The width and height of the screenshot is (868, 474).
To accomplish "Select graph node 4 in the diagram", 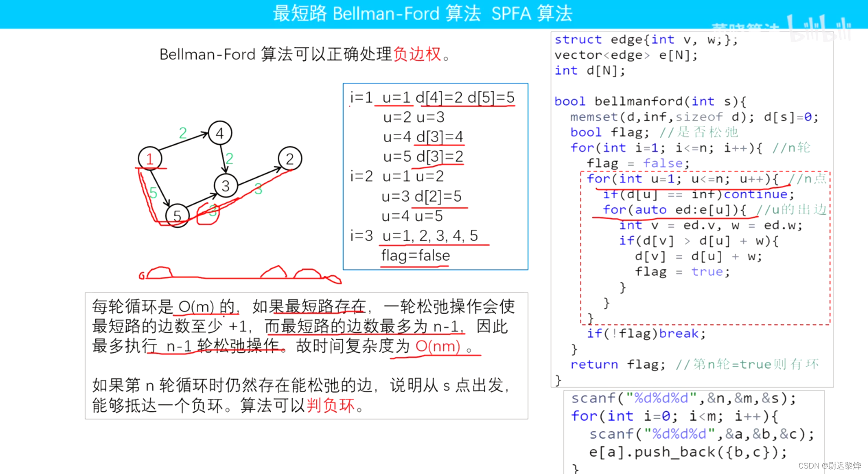I will 220,133.
